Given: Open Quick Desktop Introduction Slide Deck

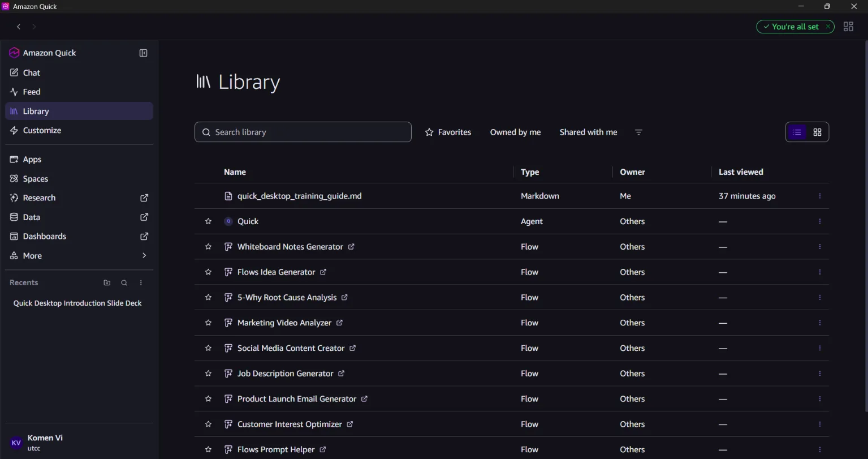Looking at the screenshot, I should [x=77, y=303].
